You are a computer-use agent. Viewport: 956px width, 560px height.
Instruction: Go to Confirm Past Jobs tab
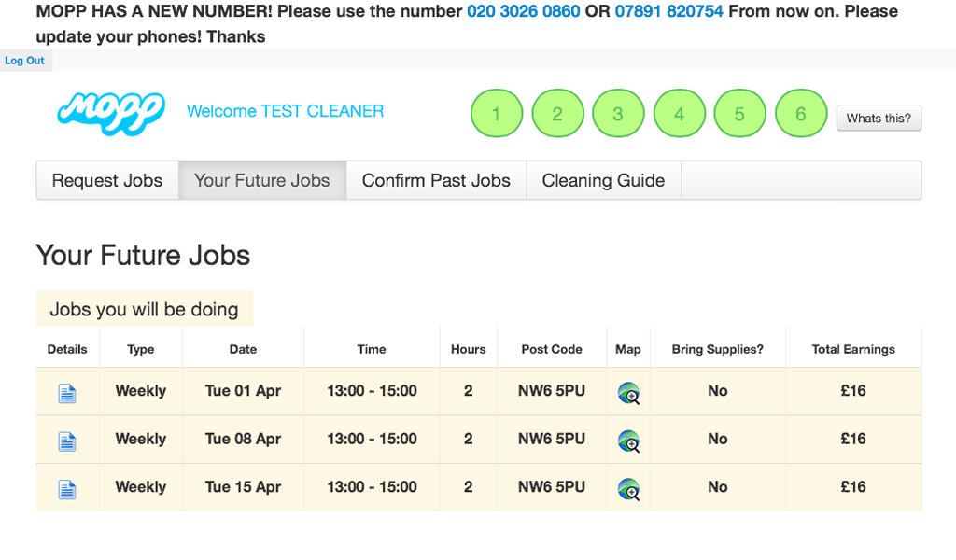pyautogui.click(x=436, y=180)
